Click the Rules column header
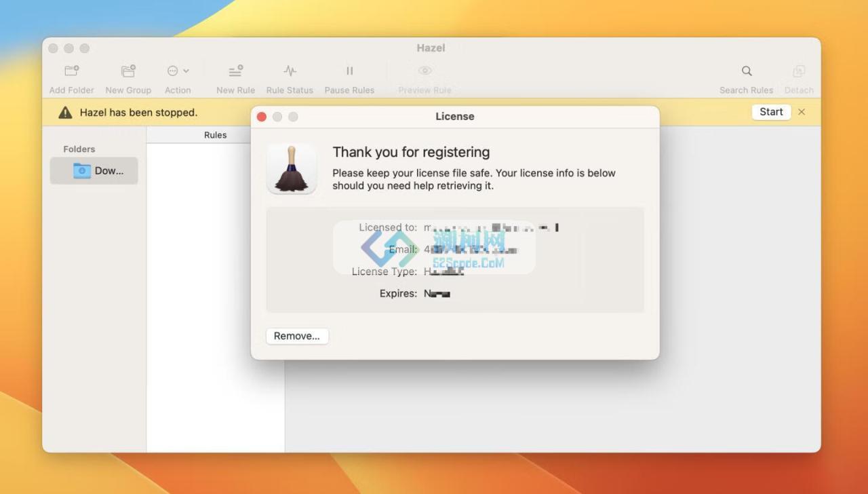The width and height of the screenshot is (868, 494). tap(216, 135)
